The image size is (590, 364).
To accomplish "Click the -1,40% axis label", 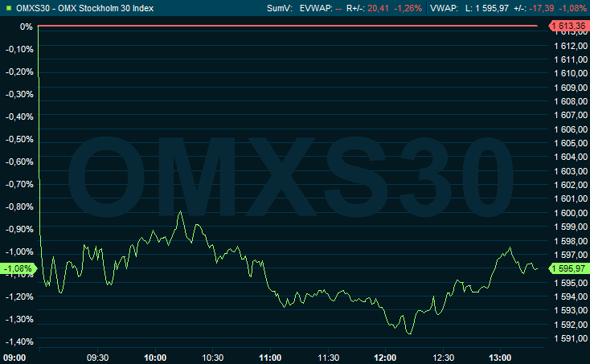I will (x=19, y=342).
